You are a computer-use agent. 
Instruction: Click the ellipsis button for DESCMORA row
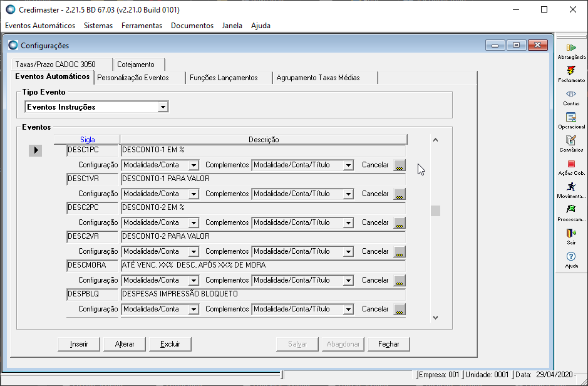400,280
